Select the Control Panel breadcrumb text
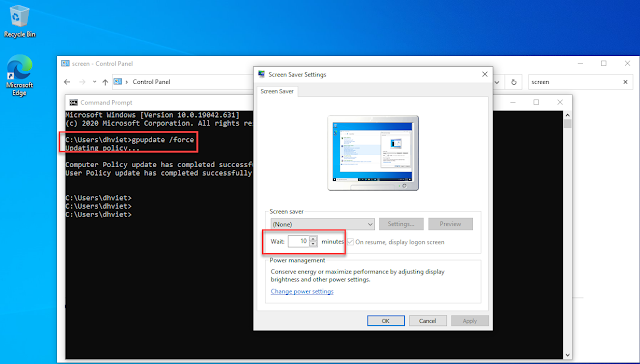640x364 pixels. coord(151,82)
